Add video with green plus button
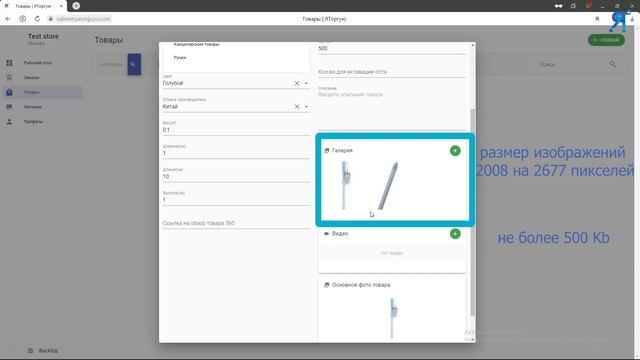This screenshot has width=640, height=360. [x=455, y=234]
